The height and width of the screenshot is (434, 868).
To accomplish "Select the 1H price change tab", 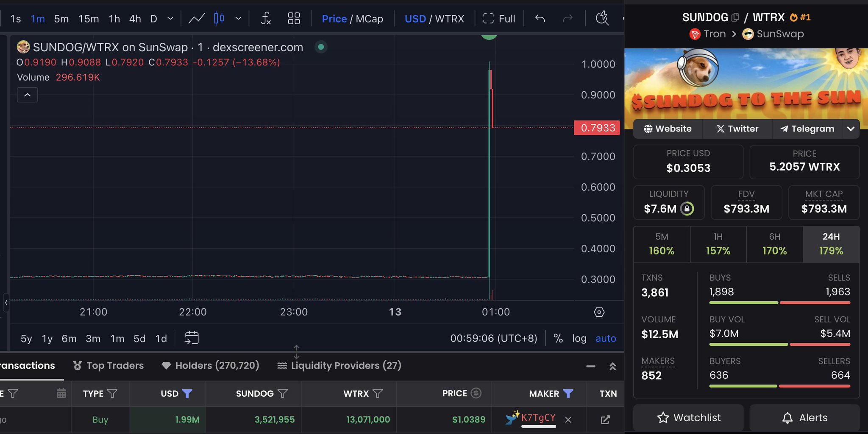I will point(718,244).
